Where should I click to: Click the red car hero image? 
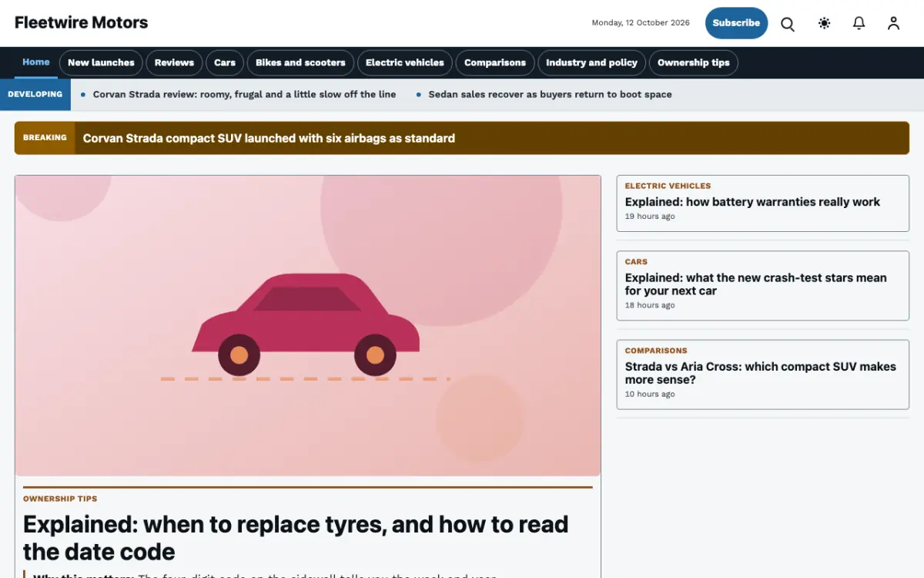(307, 325)
